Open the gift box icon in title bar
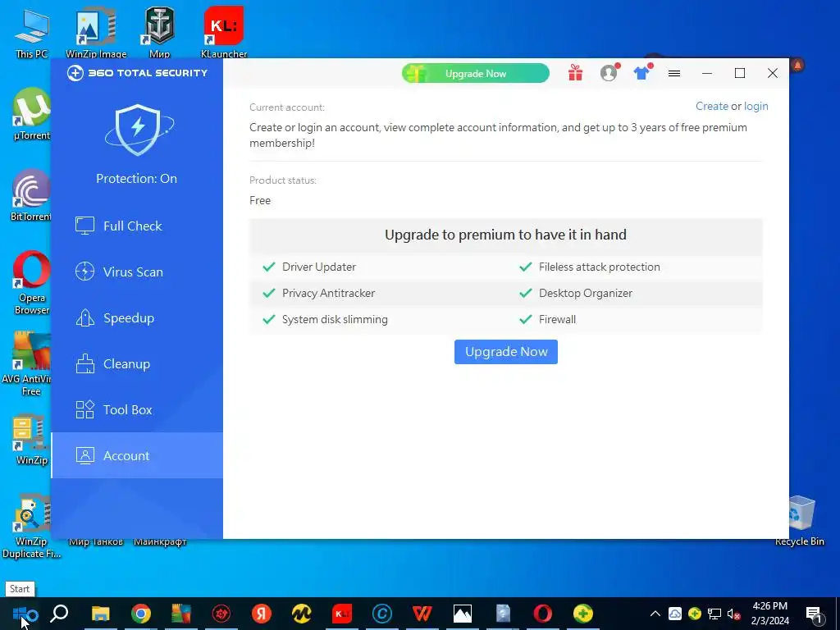 575,73
